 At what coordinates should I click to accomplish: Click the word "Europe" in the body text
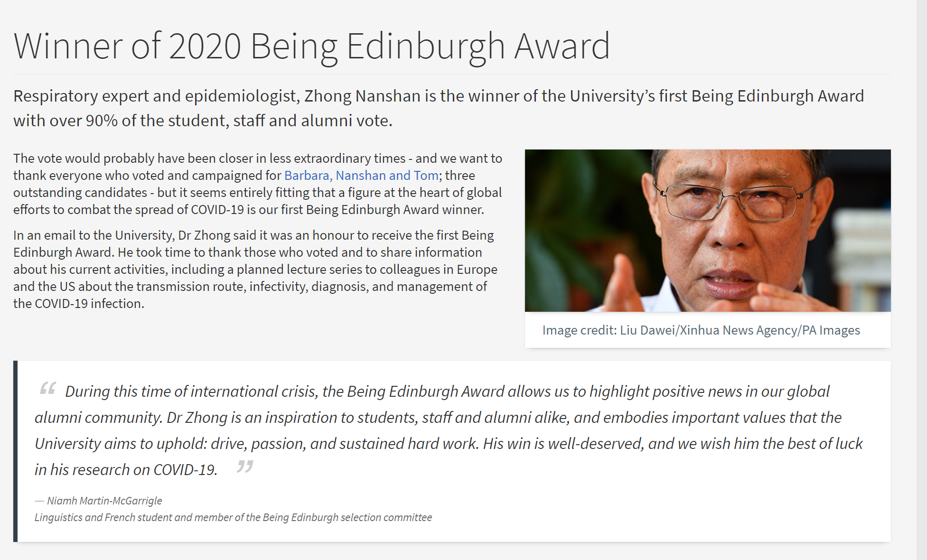(477, 270)
